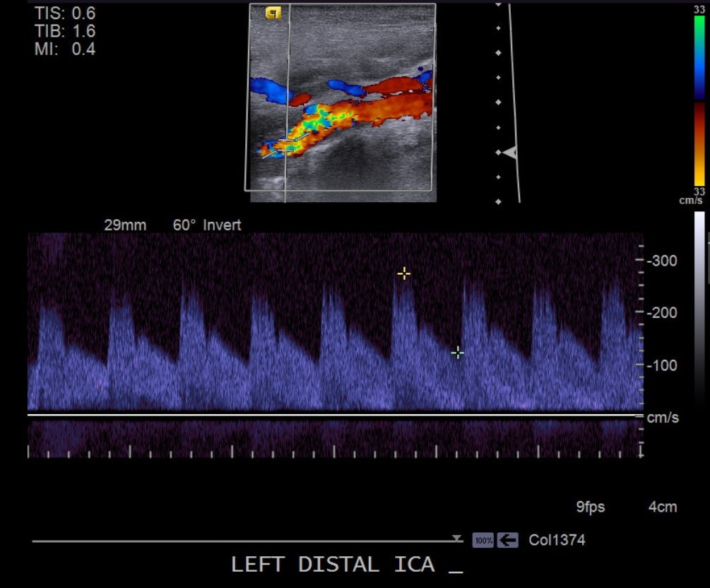Click the 100% indicator box

483,541
